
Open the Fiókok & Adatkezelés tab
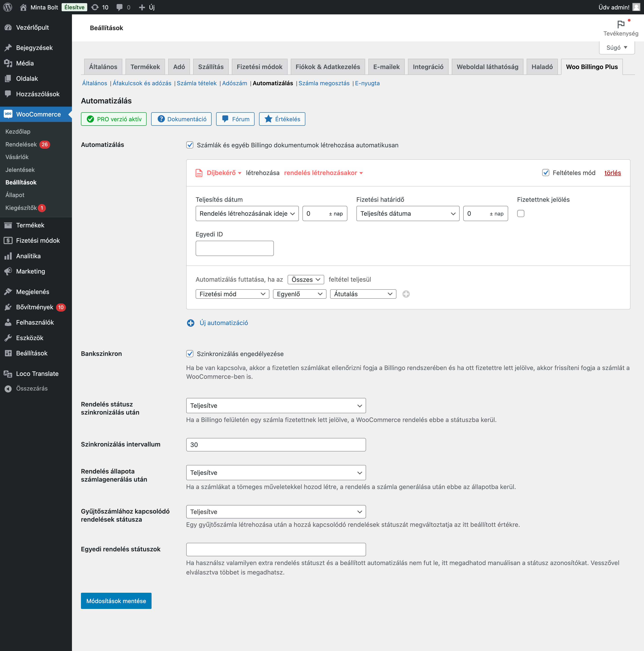coord(328,67)
